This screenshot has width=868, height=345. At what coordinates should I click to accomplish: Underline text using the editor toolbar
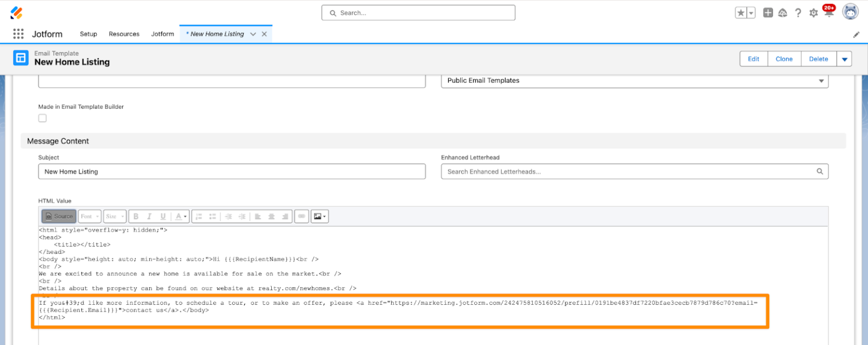[163, 216]
